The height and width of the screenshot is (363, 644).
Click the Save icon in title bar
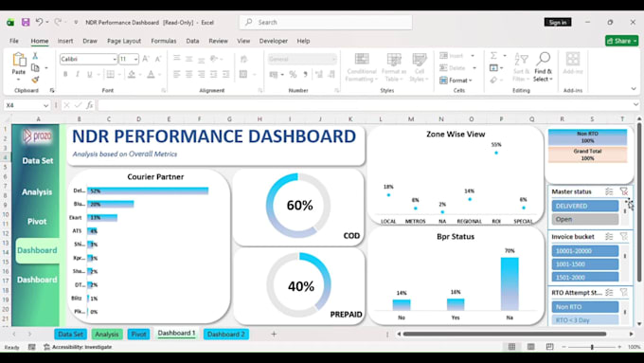click(26, 22)
